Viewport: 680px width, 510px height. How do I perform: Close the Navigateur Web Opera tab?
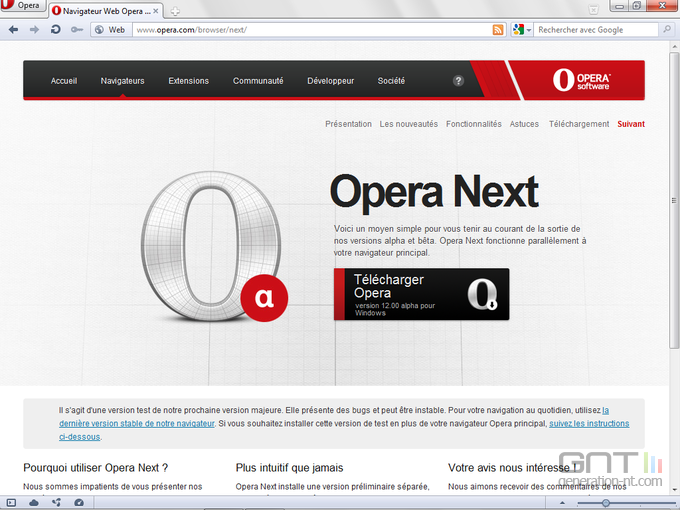click(x=156, y=11)
